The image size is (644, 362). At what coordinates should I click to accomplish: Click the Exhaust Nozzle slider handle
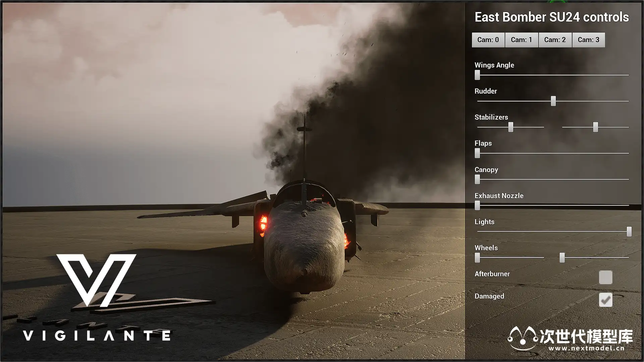click(477, 205)
